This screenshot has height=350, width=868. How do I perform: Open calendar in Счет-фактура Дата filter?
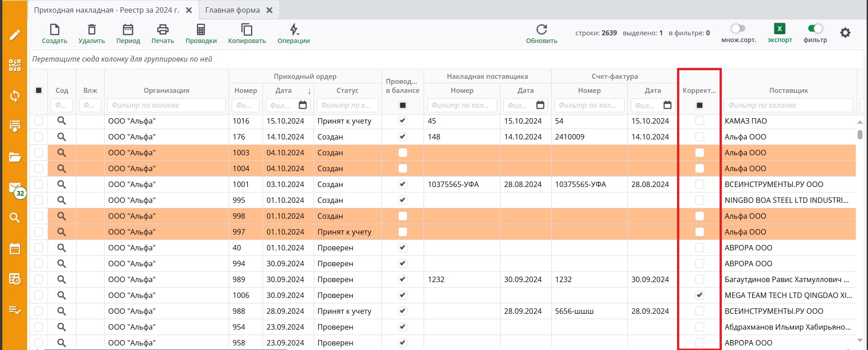coord(667,105)
